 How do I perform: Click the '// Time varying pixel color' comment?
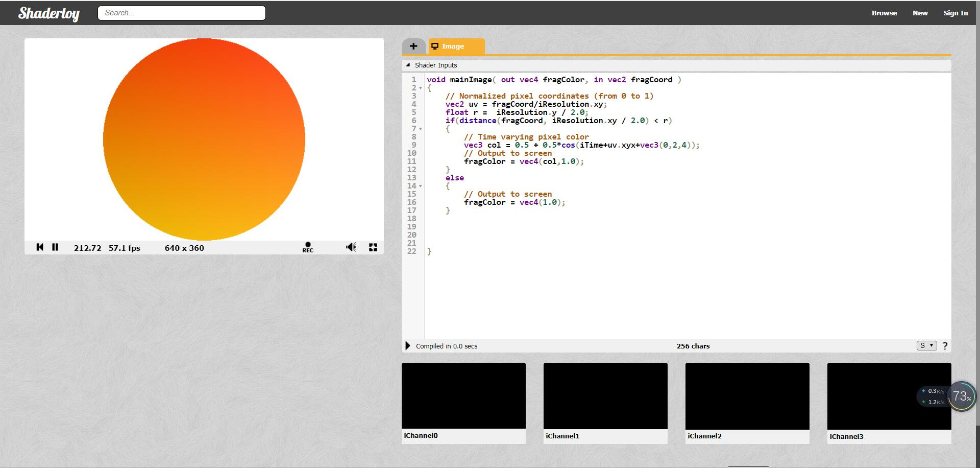[x=526, y=137]
